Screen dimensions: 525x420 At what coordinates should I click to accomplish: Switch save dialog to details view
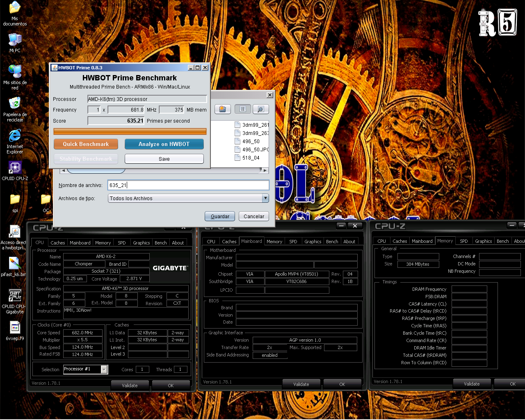pyautogui.click(x=261, y=109)
